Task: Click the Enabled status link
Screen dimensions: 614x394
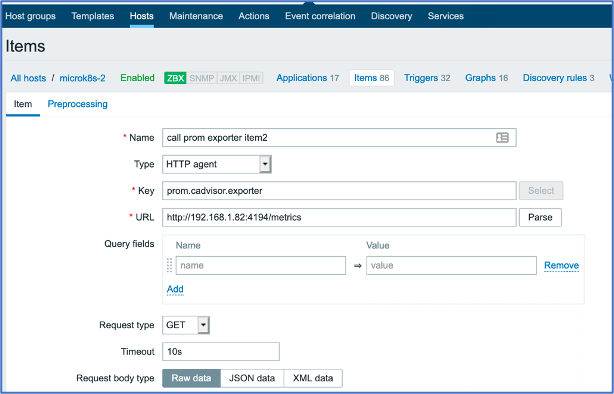Action: 137,78
